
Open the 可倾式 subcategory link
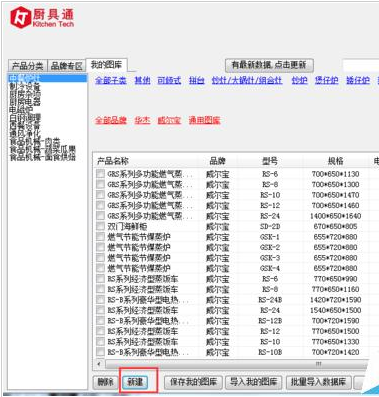[169, 80]
